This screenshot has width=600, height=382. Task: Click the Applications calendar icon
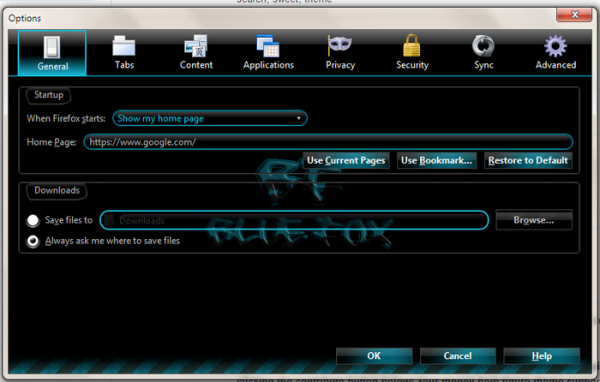point(268,46)
